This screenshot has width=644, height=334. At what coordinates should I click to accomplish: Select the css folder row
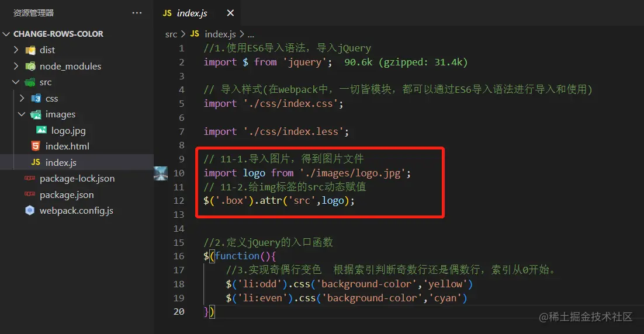coord(77,98)
